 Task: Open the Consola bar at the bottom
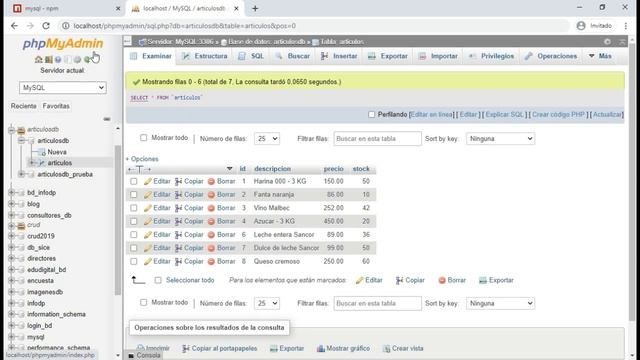pos(144,356)
